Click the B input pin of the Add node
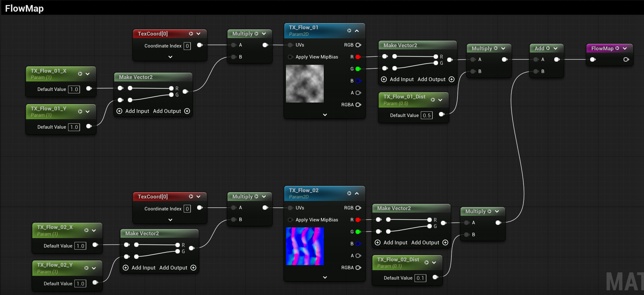This screenshot has width=644, height=295. pyautogui.click(x=536, y=71)
